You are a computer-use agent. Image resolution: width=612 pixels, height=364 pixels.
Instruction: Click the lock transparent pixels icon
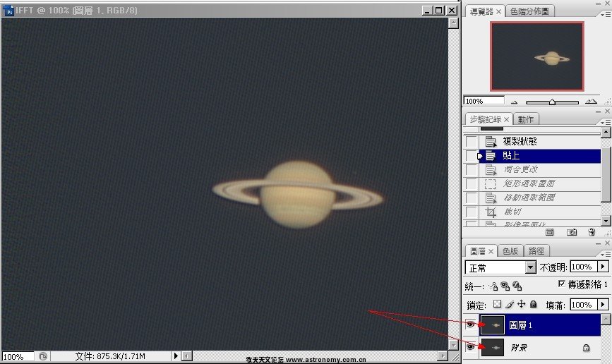[497, 305]
